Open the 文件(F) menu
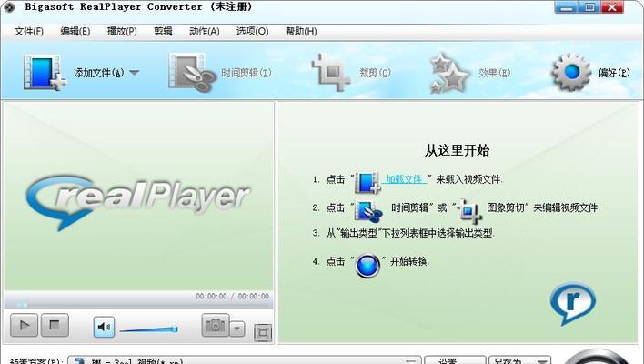 29,31
